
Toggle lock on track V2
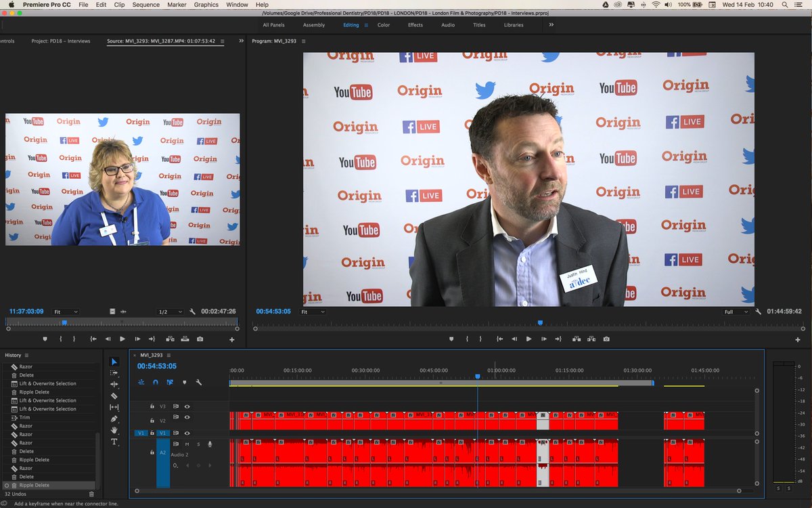152,421
